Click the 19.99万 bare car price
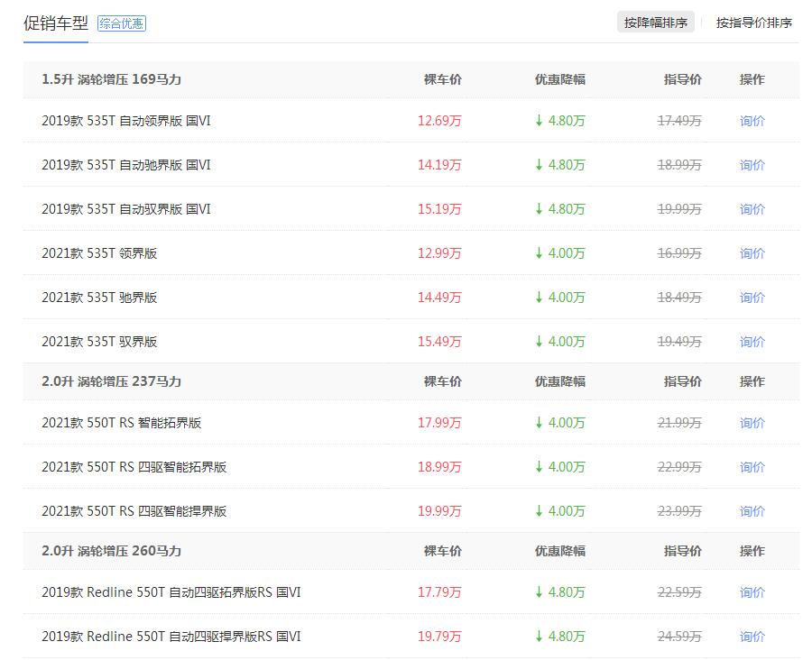The width and height of the screenshot is (812, 660). (439, 511)
